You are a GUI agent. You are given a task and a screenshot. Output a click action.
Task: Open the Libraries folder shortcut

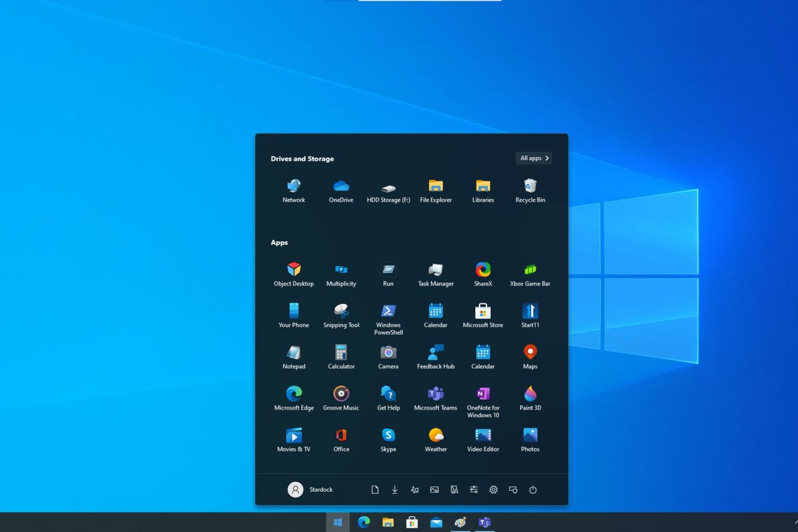point(483,191)
